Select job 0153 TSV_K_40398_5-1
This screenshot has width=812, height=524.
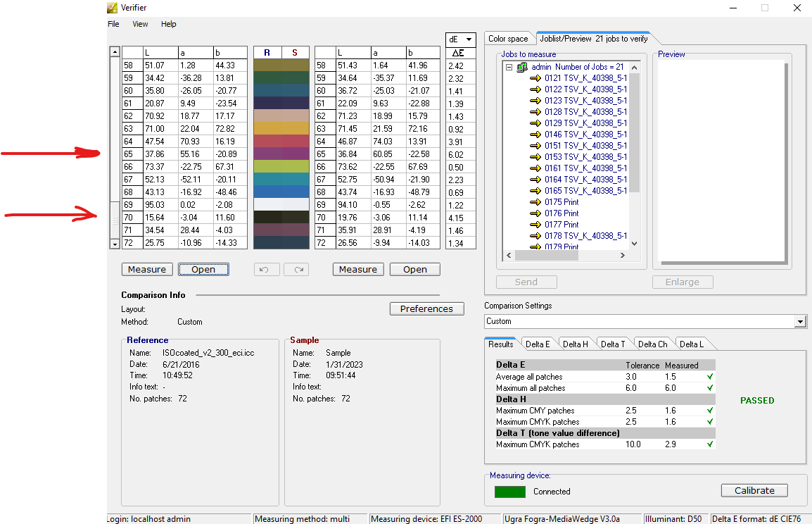[585, 157]
